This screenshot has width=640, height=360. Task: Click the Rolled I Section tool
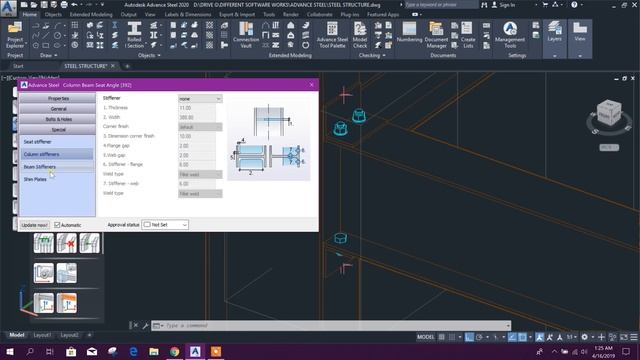134,35
